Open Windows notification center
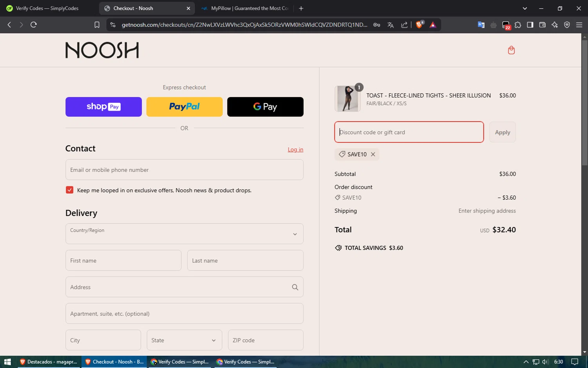This screenshot has width=588, height=368. point(575,362)
